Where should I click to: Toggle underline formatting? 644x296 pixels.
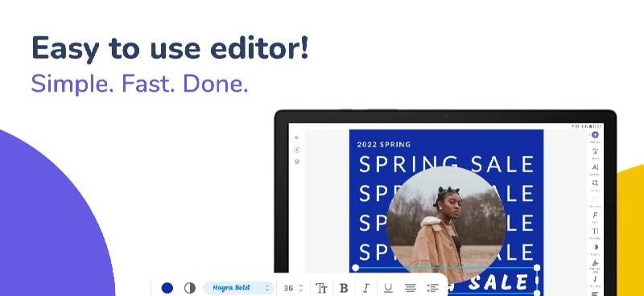(x=388, y=288)
